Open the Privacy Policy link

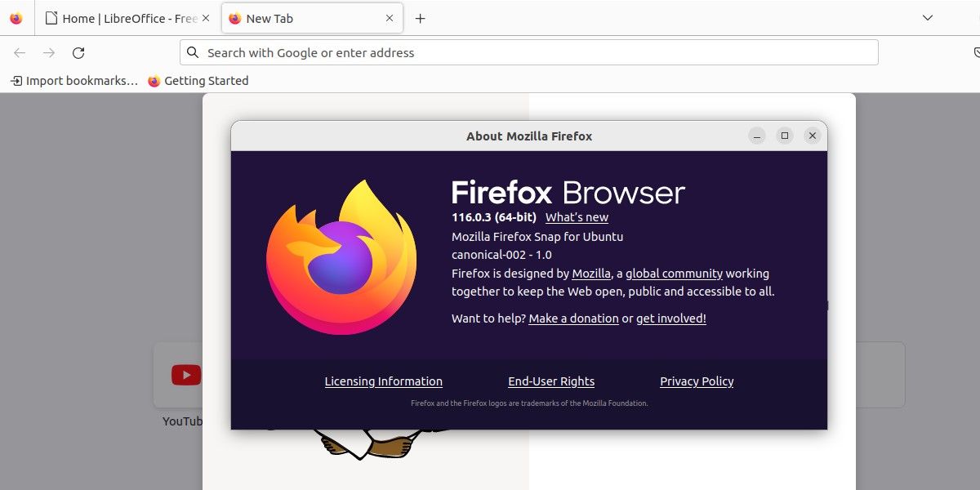click(x=697, y=381)
